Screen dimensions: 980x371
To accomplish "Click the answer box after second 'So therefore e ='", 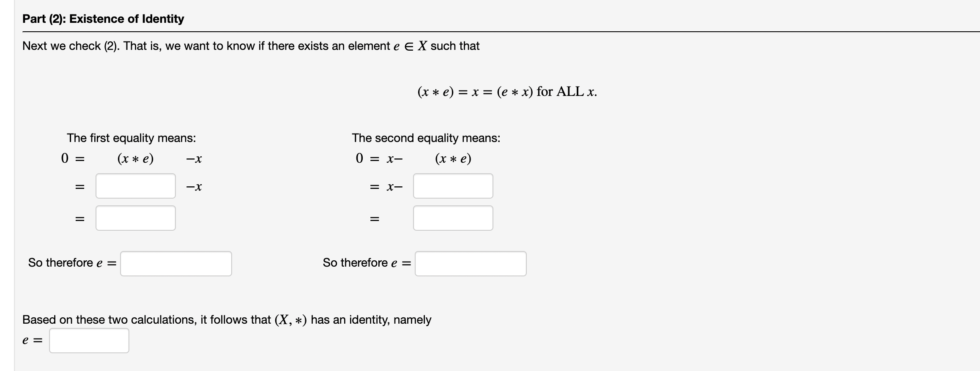I will [x=471, y=263].
